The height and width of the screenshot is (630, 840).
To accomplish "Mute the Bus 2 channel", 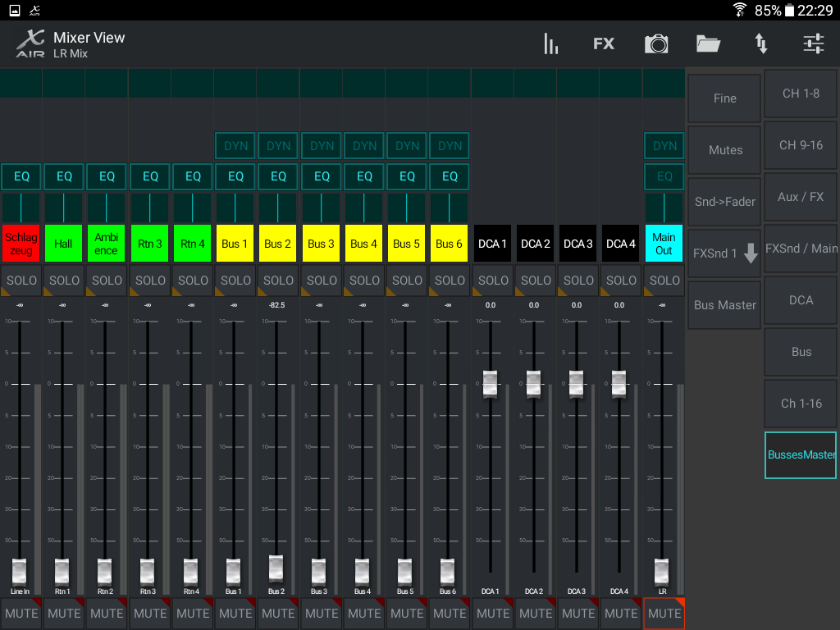I will (x=278, y=614).
